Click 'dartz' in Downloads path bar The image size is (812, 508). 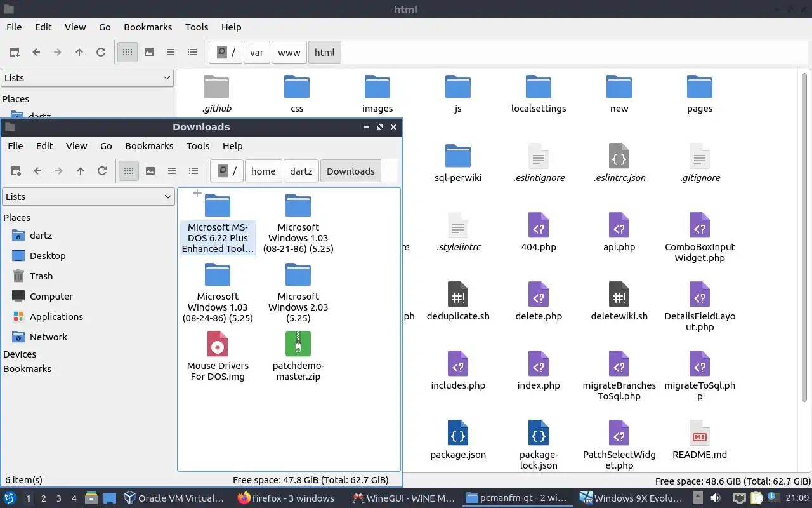point(301,171)
